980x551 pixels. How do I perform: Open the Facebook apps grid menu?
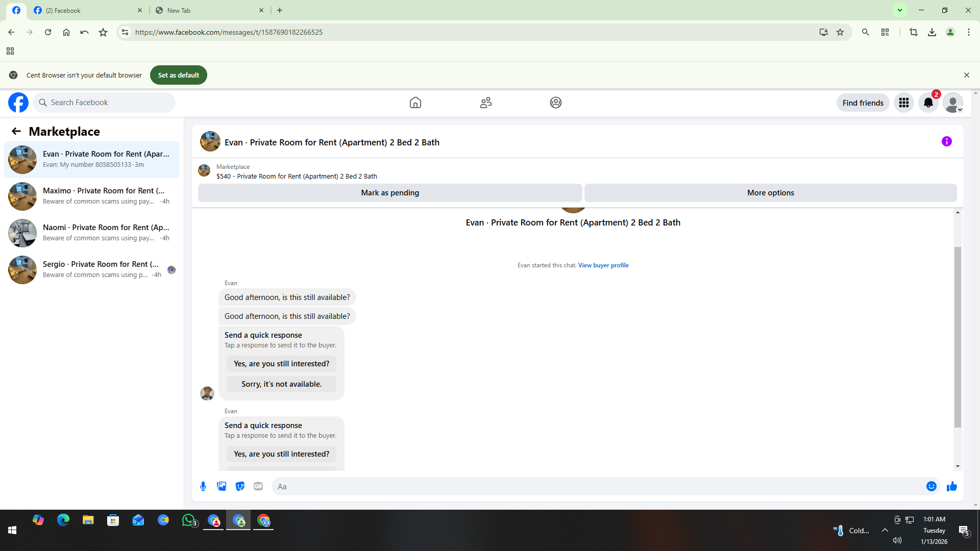[903, 103]
